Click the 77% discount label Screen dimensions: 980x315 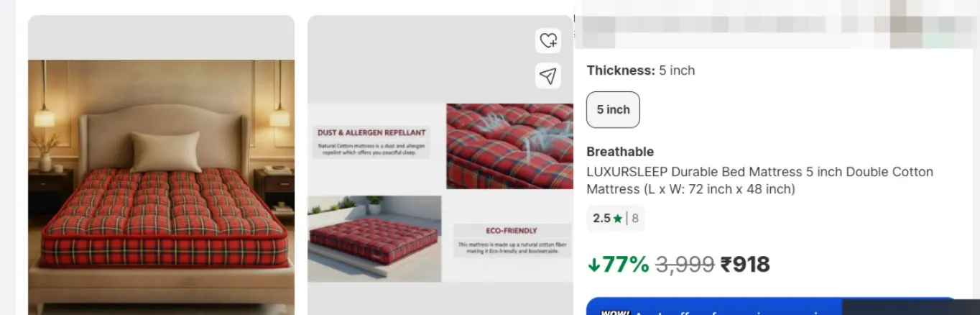point(625,265)
